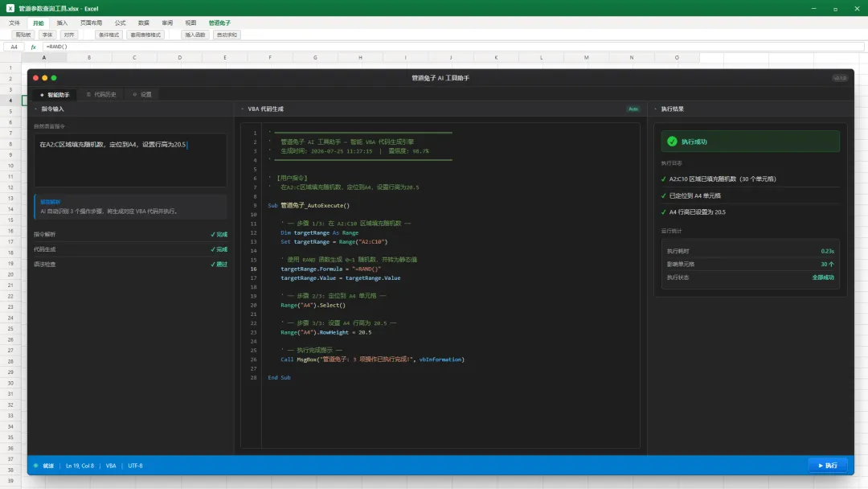Click the 执行 run button
This screenshot has height=489, width=868.
click(x=828, y=466)
